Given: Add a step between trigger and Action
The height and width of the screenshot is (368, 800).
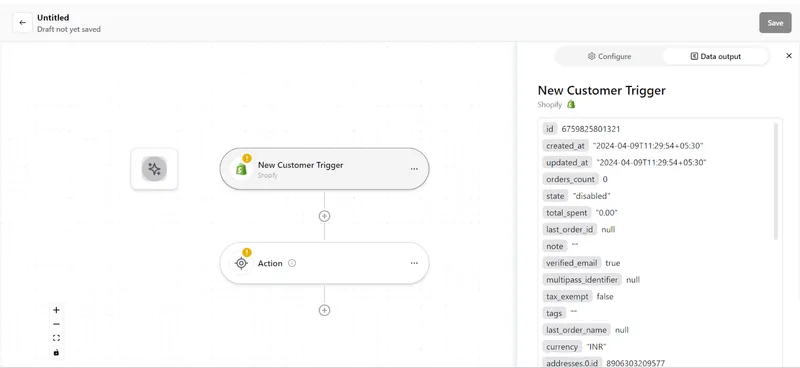Looking at the screenshot, I should coord(324,216).
